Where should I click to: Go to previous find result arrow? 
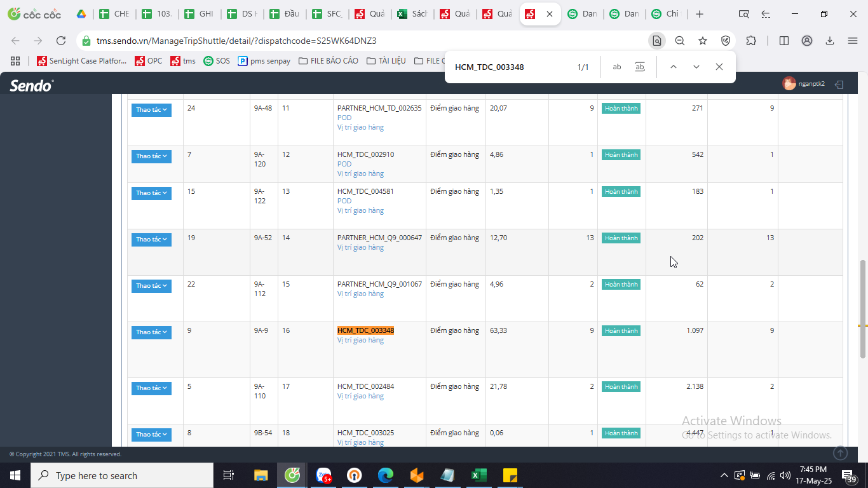coord(674,67)
